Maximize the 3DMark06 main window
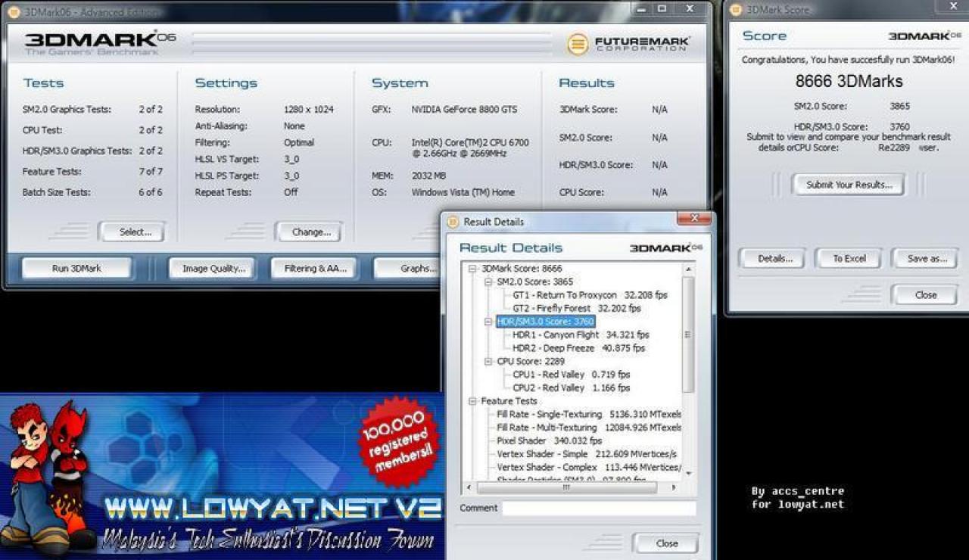The image size is (969, 560). point(662,9)
